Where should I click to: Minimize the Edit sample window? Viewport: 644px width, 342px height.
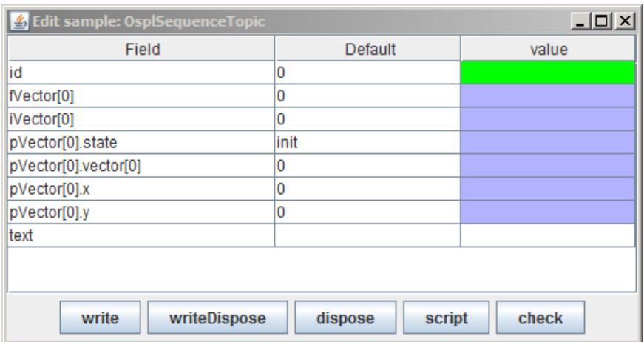click(x=580, y=21)
